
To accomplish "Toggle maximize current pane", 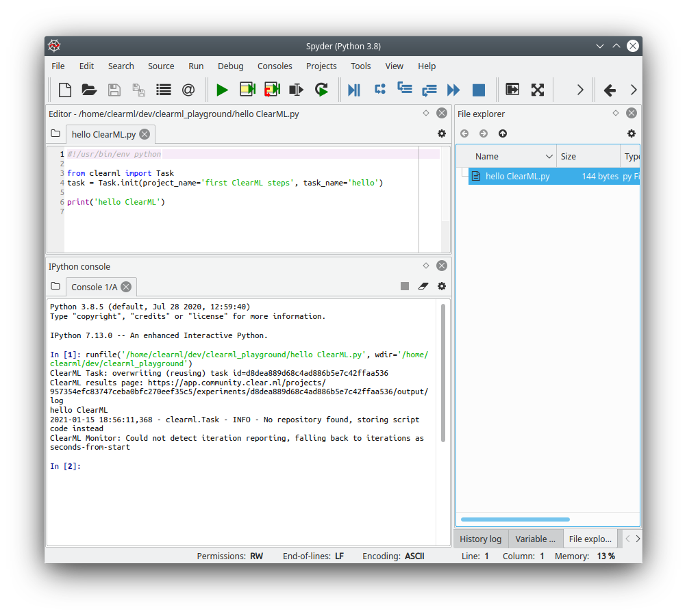I will point(538,90).
